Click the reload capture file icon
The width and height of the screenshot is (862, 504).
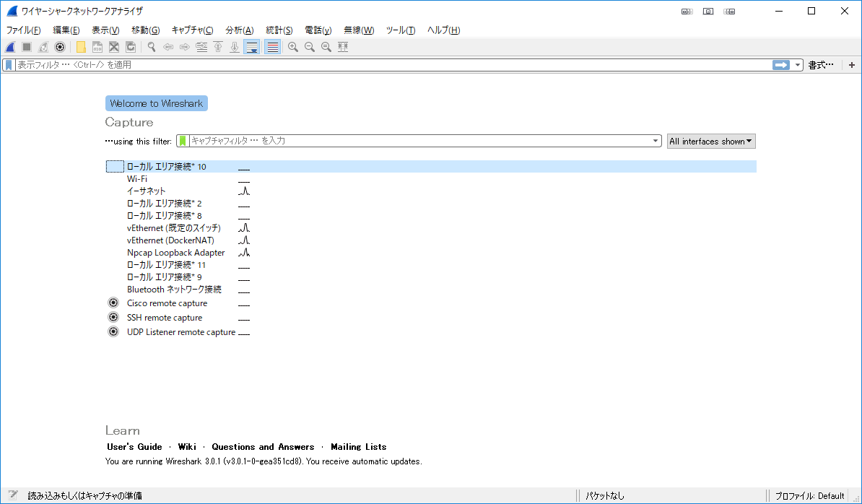click(130, 47)
